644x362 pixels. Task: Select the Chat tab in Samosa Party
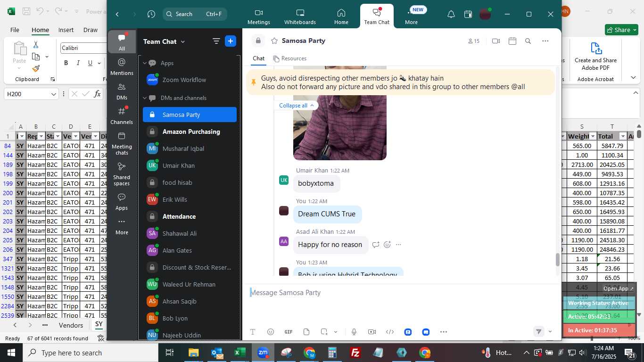coord(258,58)
